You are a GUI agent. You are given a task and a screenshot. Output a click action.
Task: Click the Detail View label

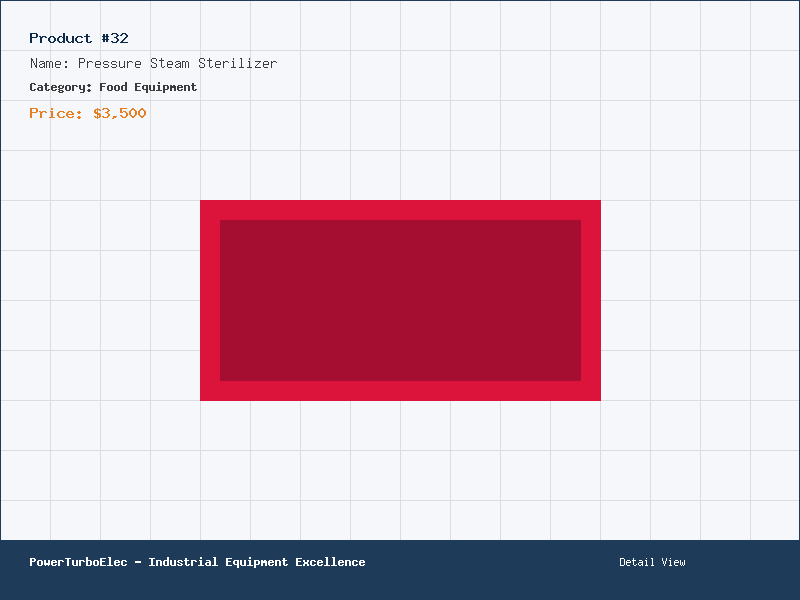pos(653,562)
